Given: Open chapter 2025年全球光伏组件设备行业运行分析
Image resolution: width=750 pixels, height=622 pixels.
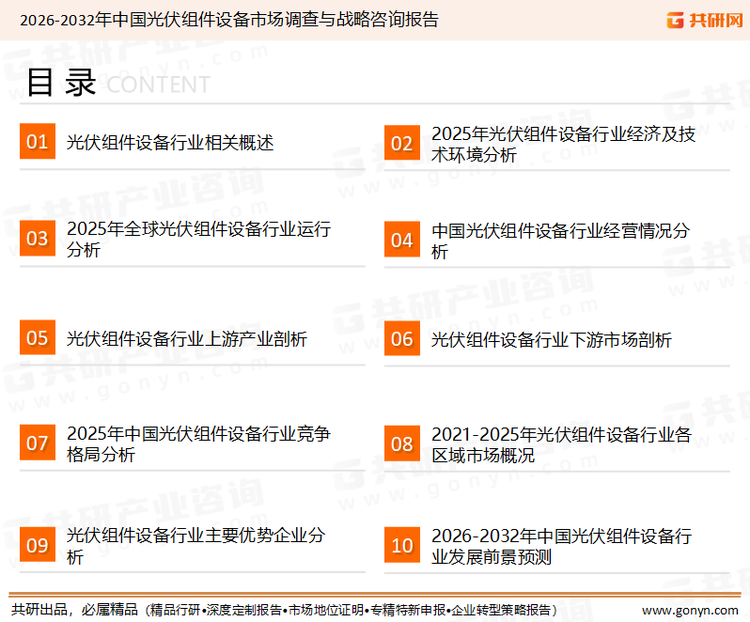Looking at the screenshot, I should pyautogui.click(x=199, y=239).
